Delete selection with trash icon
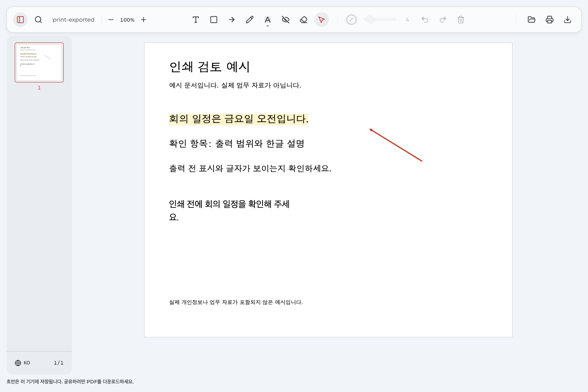 click(x=461, y=20)
